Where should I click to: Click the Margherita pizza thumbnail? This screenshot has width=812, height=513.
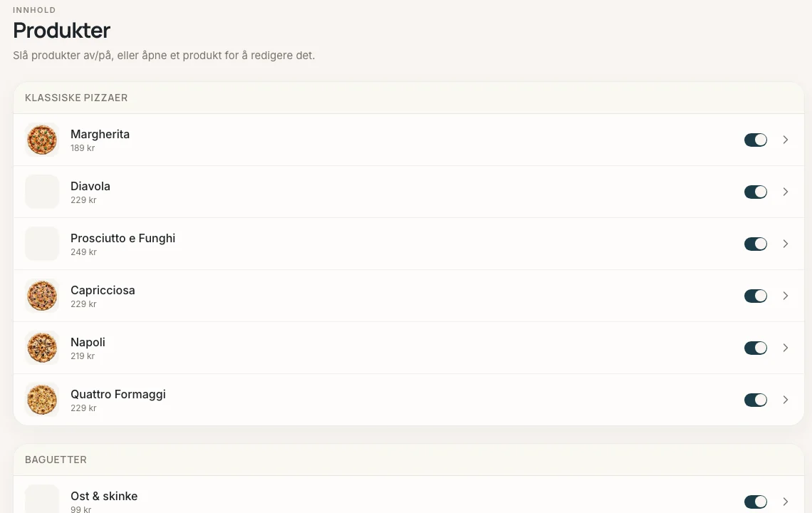[x=42, y=140]
